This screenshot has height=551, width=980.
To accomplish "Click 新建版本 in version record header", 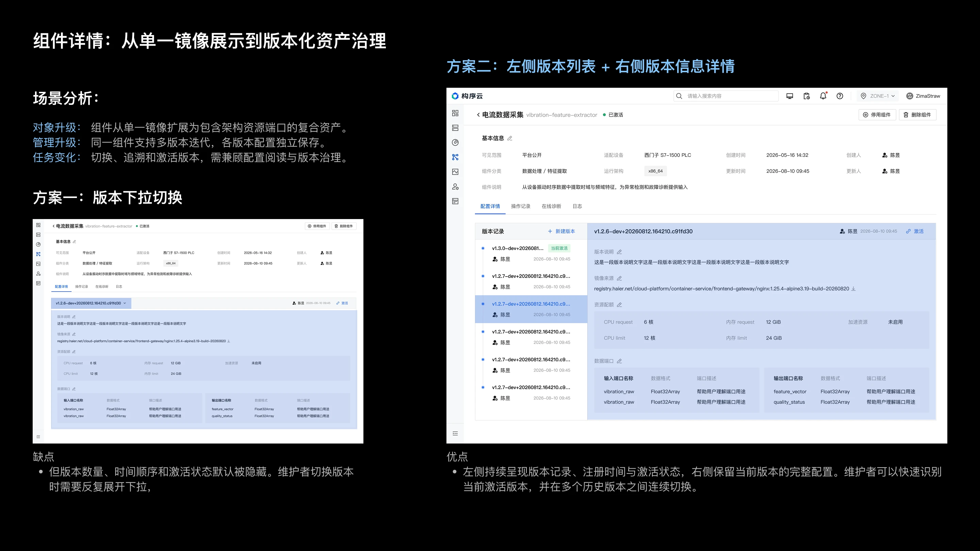I will click(x=561, y=231).
